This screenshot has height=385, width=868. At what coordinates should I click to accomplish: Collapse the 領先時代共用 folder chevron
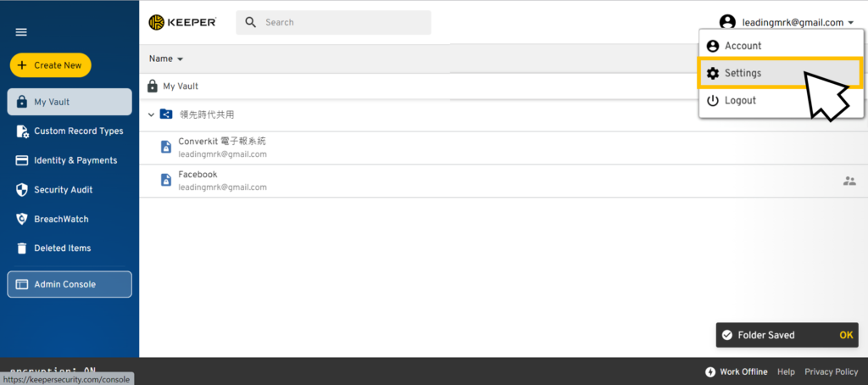tap(151, 114)
